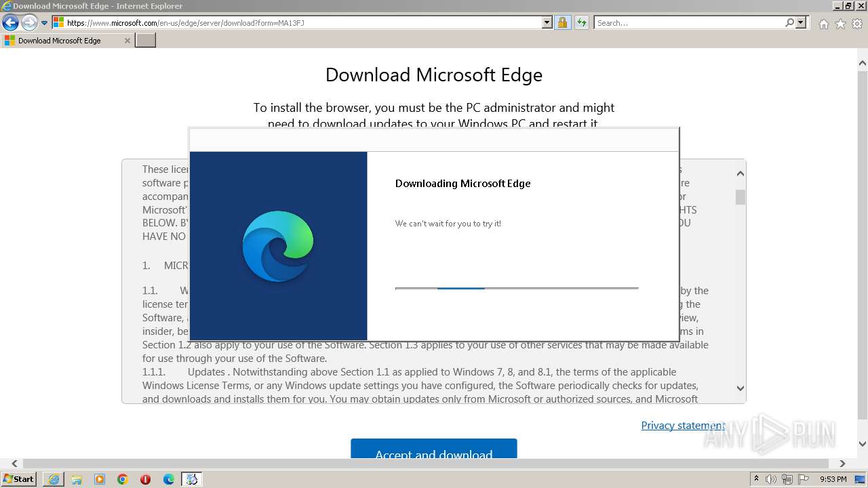This screenshot has width=868, height=488.
Task: Open the recent pages dropdown arrow
Action: (45, 23)
